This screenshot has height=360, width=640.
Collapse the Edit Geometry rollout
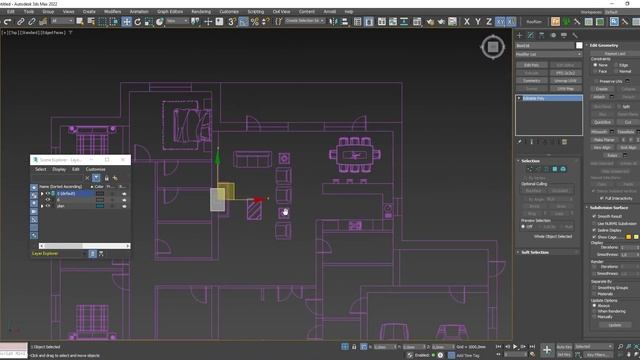coord(603,45)
